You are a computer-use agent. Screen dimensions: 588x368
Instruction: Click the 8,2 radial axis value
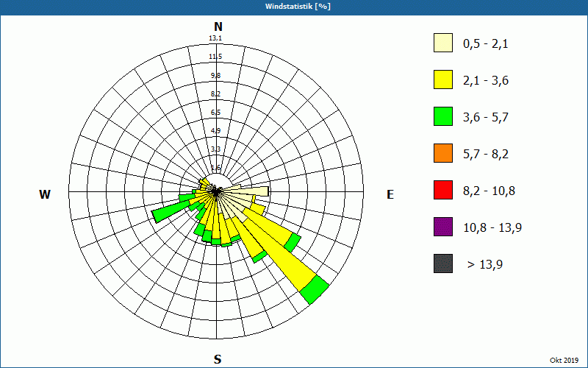(x=215, y=94)
